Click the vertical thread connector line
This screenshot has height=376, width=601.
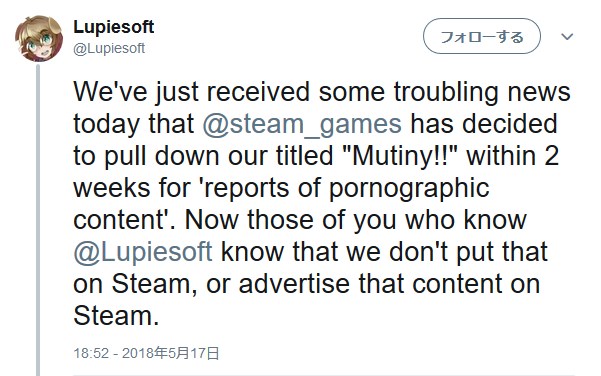[38, 220]
